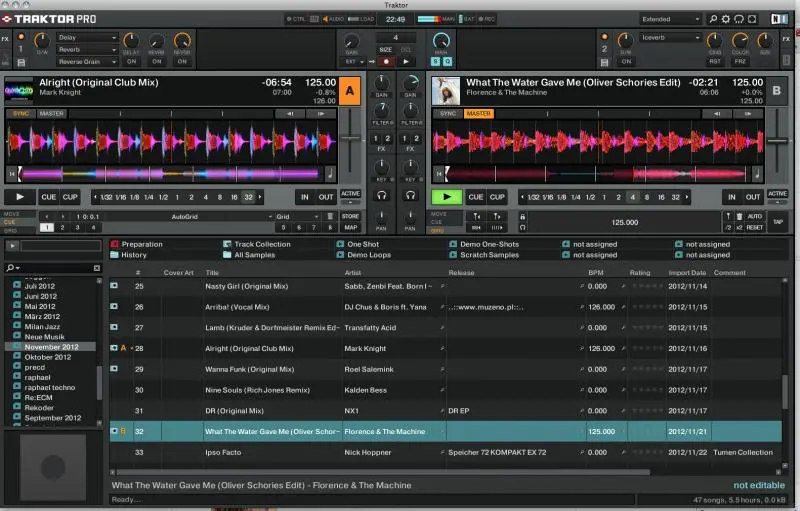This screenshot has width=800, height=511.
Task: Open the Delay effect dropdown in FX unit 1
Action: (87, 38)
